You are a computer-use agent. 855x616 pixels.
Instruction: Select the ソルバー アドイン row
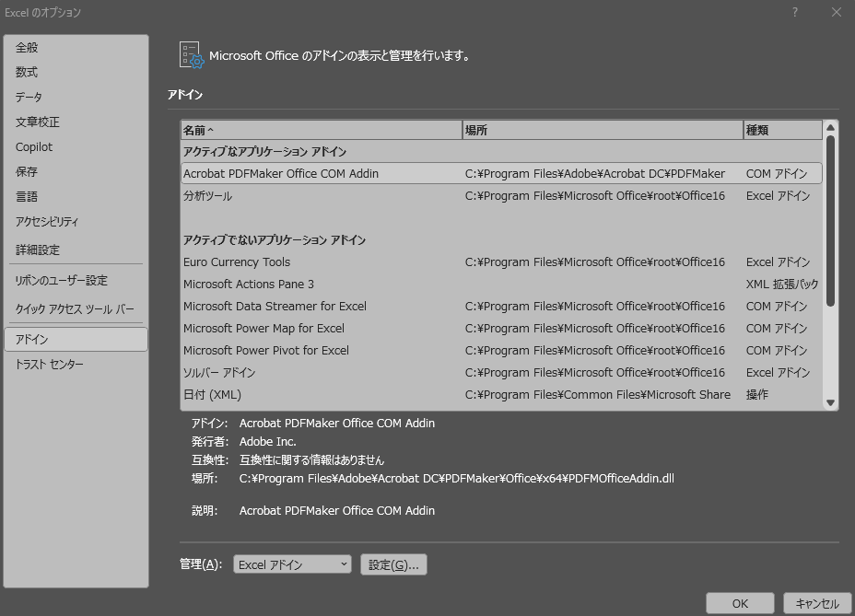pos(501,373)
